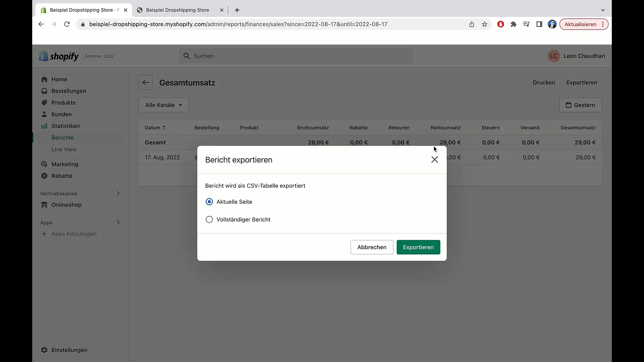Open Statistiken in the sidebar
The width and height of the screenshot is (644, 362).
point(65,126)
